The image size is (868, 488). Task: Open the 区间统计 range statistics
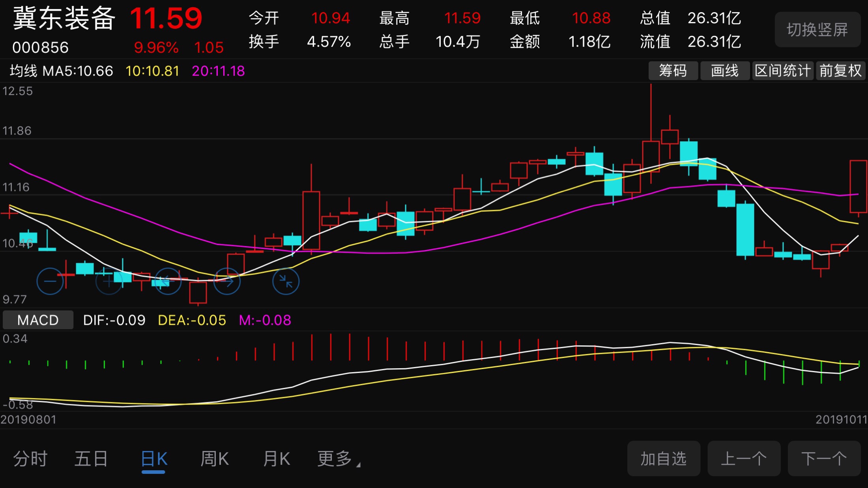coord(782,71)
